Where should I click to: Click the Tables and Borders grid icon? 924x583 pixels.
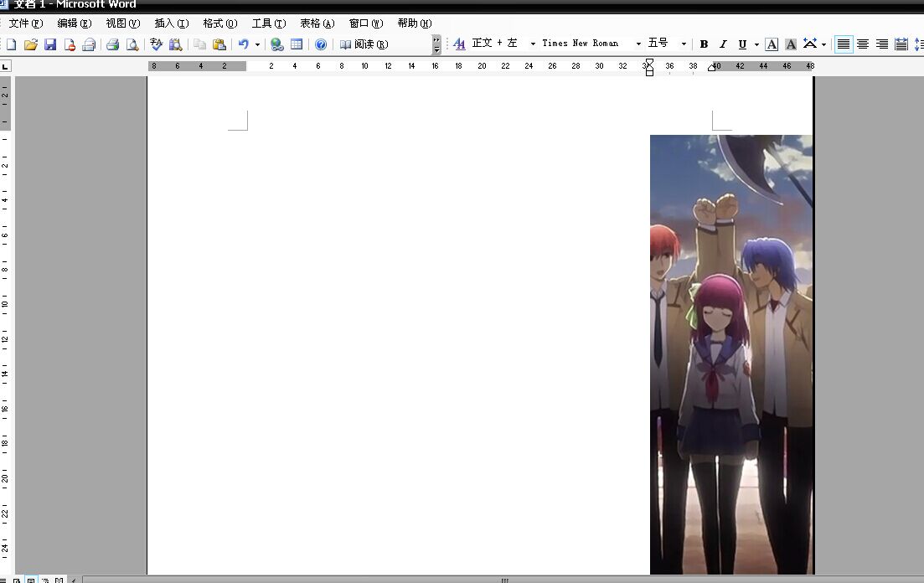coord(297,44)
